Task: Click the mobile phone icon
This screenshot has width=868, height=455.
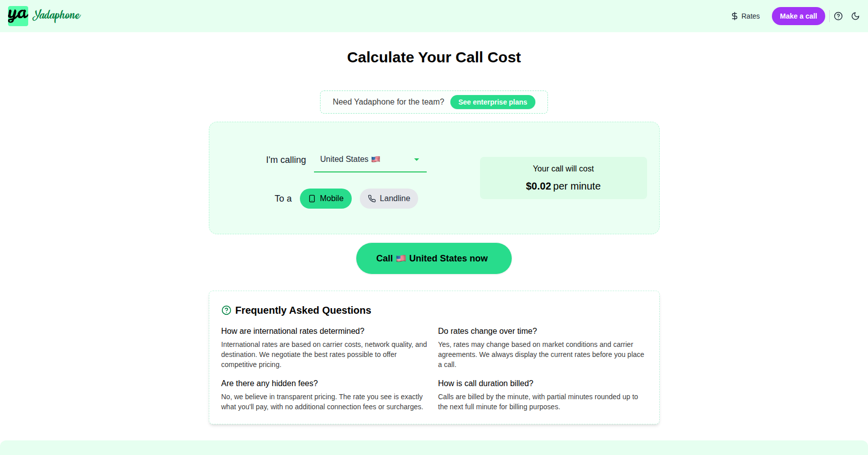Action: tap(312, 199)
